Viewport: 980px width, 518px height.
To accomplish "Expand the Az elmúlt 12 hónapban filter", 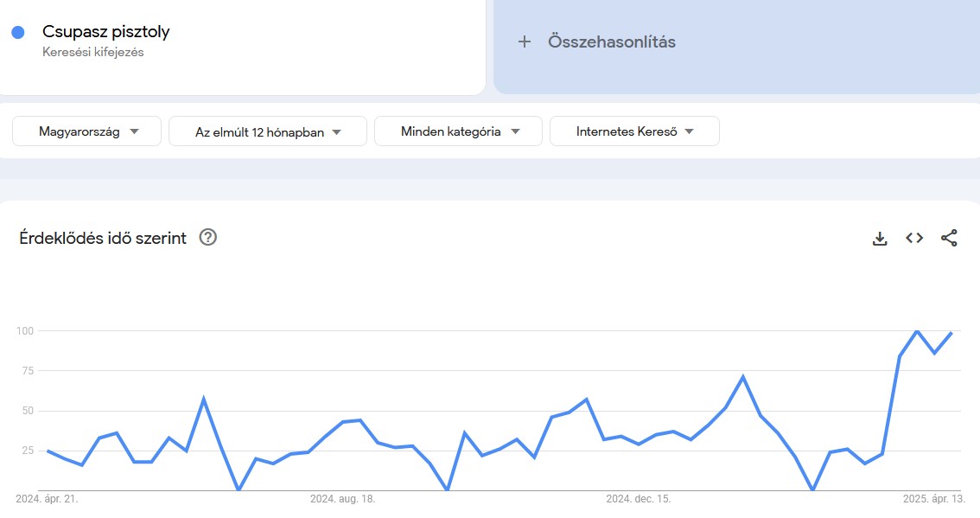I will click(268, 131).
